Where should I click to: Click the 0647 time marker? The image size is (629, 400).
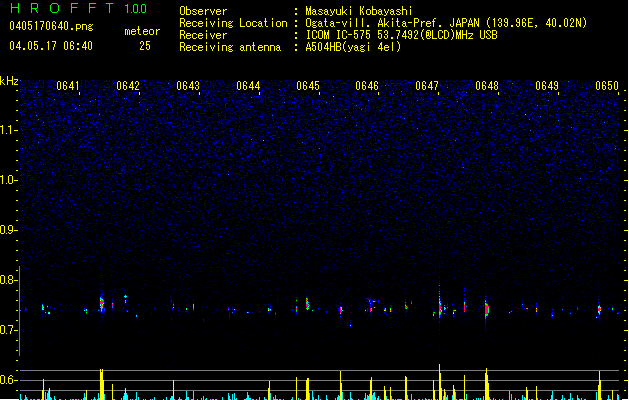point(427,86)
